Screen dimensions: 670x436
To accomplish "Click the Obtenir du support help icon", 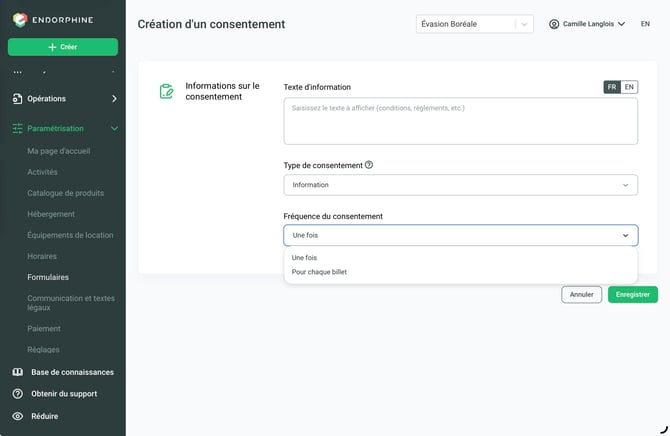I will coord(18,394).
